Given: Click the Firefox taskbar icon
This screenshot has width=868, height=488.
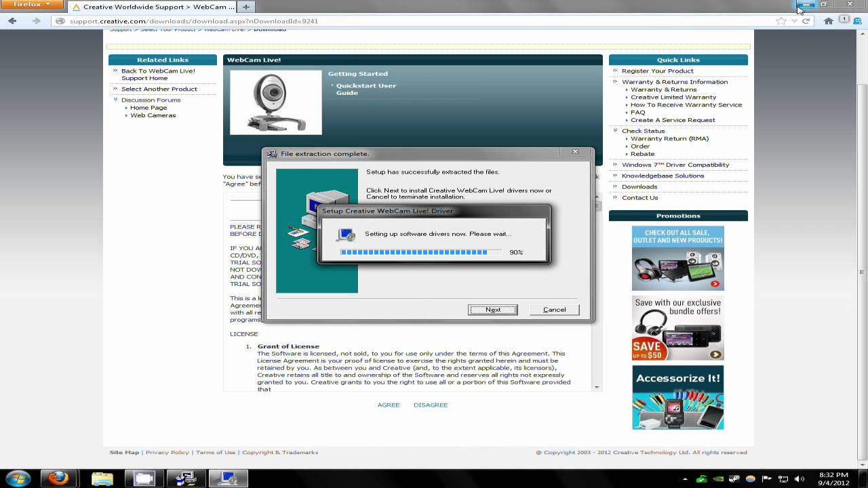Looking at the screenshot, I should 58,479.
